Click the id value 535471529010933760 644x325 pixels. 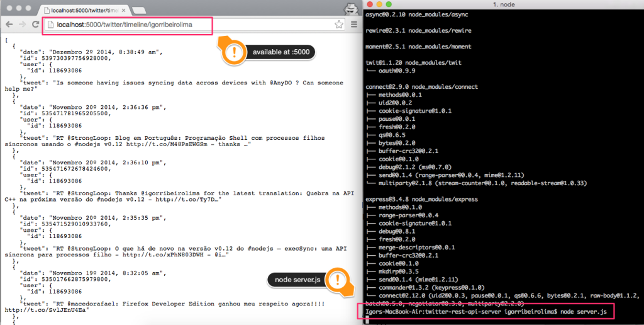pos(76,224)
